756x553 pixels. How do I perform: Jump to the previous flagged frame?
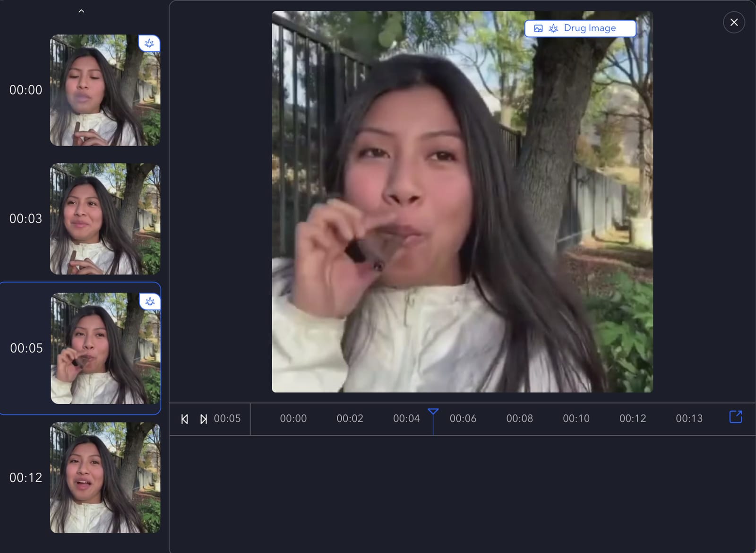[185, 419]
